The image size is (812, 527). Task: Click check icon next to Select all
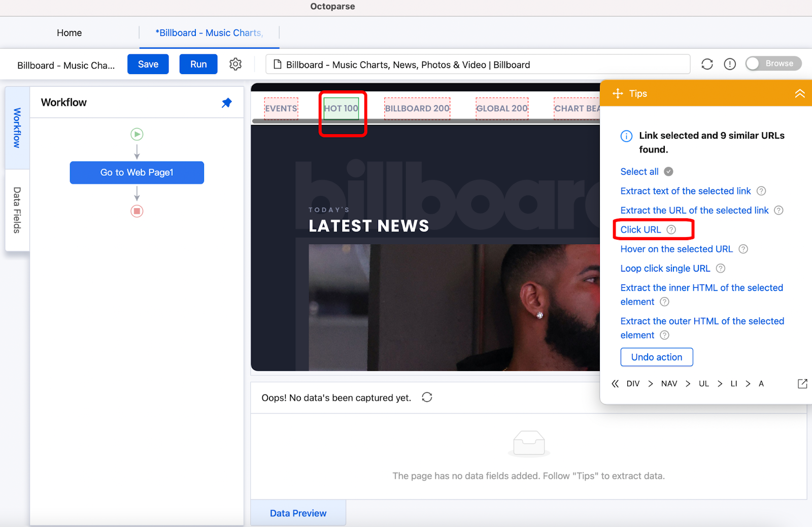tap(668, 172)
